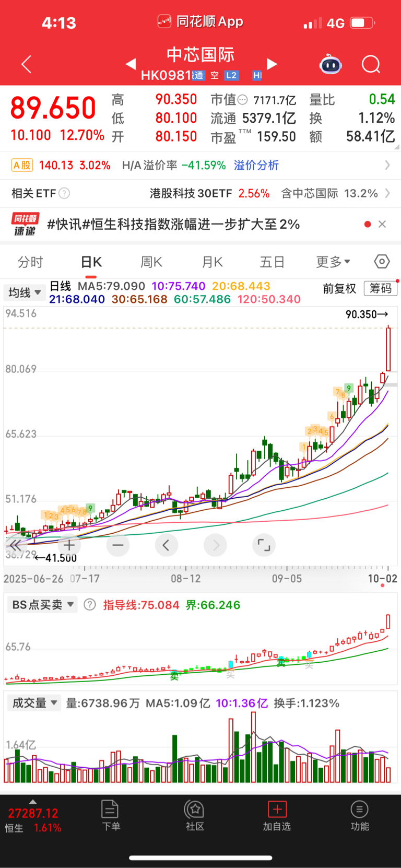The image size is (401, 868).
Task: Move chart left with arrow button
Action: click(167, 545)
